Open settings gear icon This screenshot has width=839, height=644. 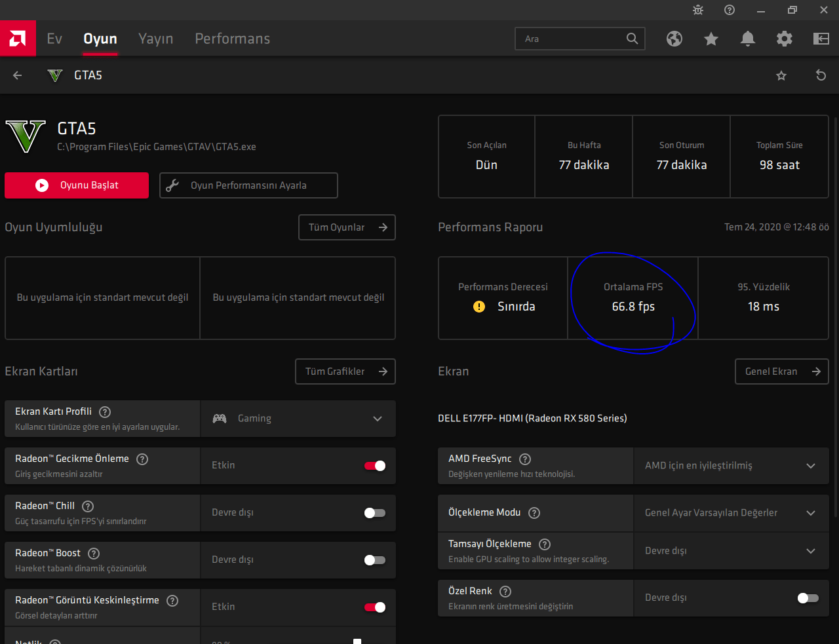point(785,39)
